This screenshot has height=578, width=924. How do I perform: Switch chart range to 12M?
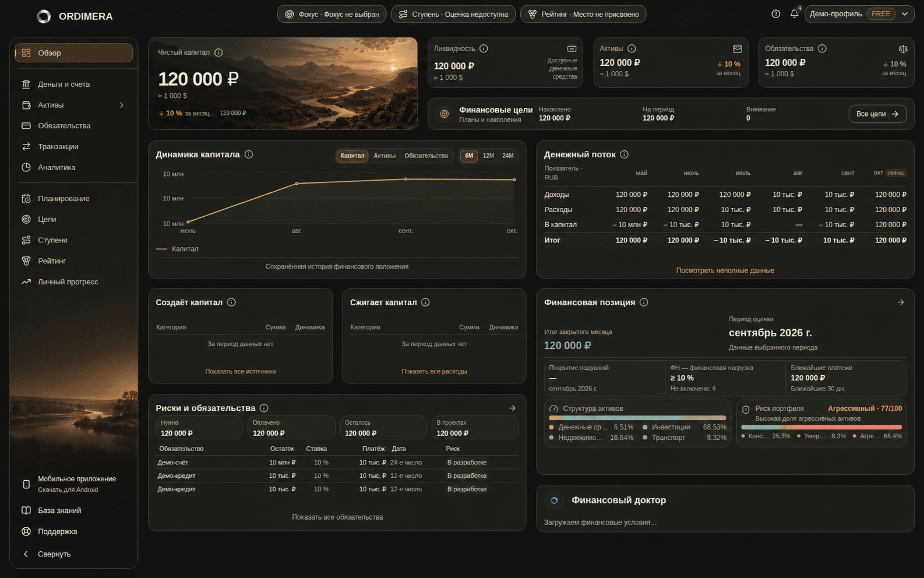[x=488, y=156]
